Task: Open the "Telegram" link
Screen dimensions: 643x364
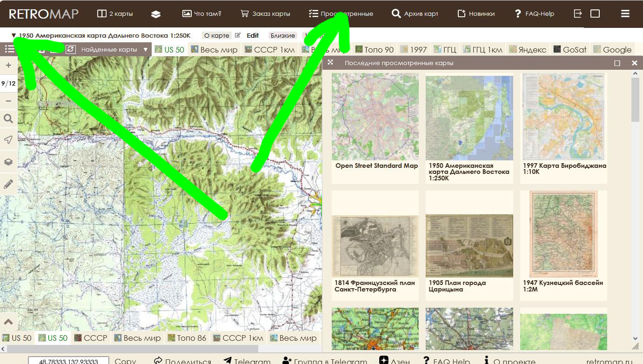Action: pos(247,361)
